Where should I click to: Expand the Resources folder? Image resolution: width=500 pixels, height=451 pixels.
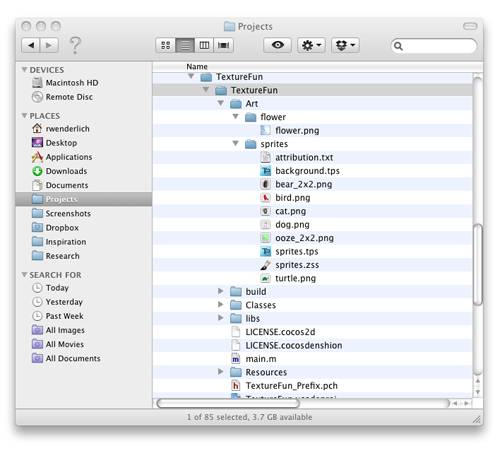tap(220, 371)
